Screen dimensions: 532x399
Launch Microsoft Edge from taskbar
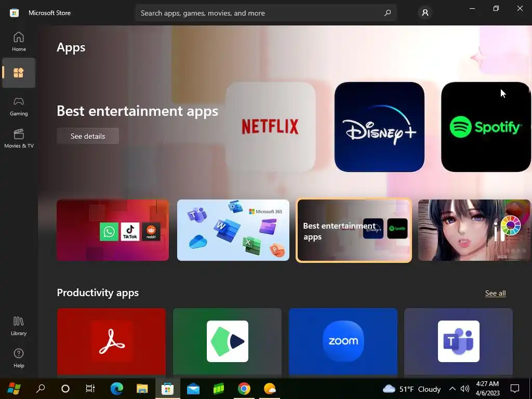pyautogui.click(x=117, y=389)
